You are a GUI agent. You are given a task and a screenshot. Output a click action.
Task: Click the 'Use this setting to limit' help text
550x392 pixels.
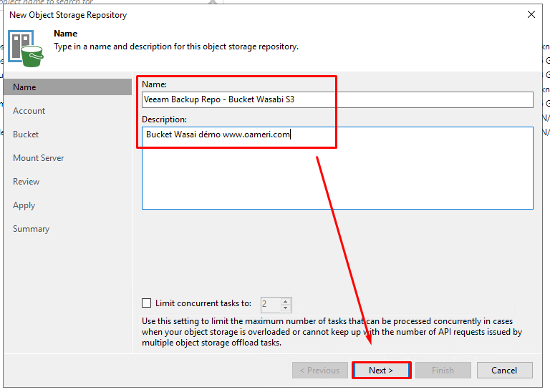point(332,332)
